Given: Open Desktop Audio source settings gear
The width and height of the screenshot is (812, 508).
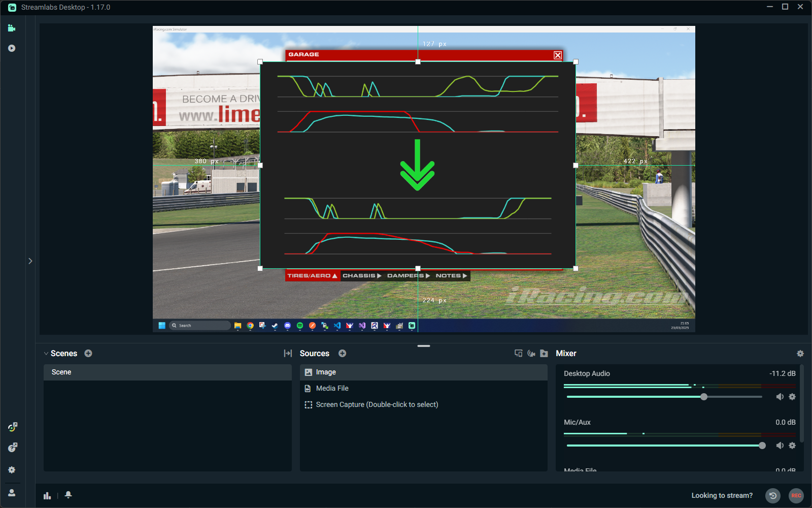Looking at the screenshot, I should pyautogui.click(x=792, y=397).
